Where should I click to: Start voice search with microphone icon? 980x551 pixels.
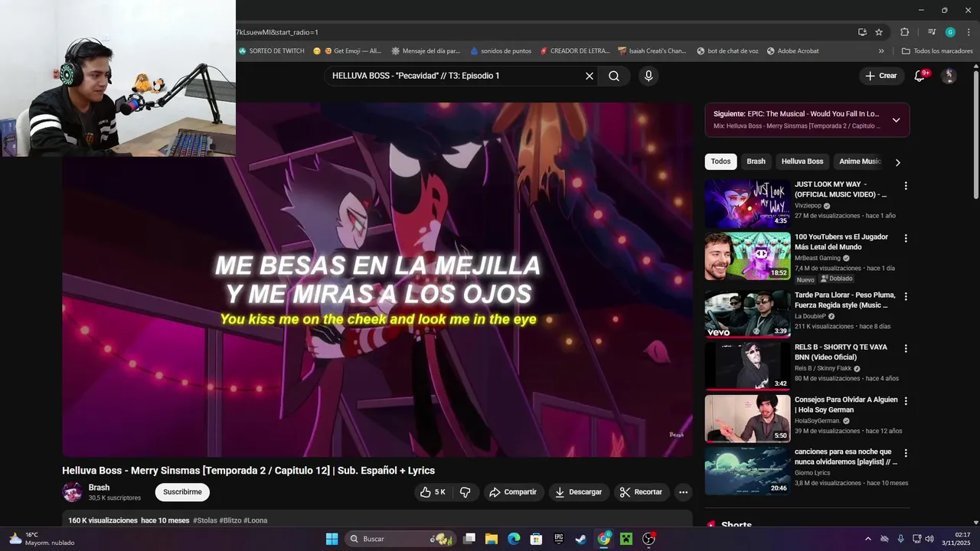[x=648, y=76]
